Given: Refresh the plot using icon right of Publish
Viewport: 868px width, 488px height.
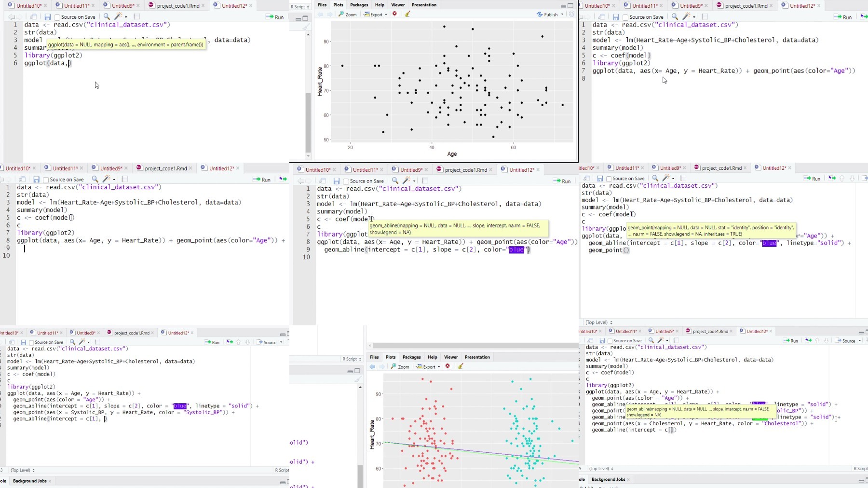Looking at the screenshot, I should (572, 14).
